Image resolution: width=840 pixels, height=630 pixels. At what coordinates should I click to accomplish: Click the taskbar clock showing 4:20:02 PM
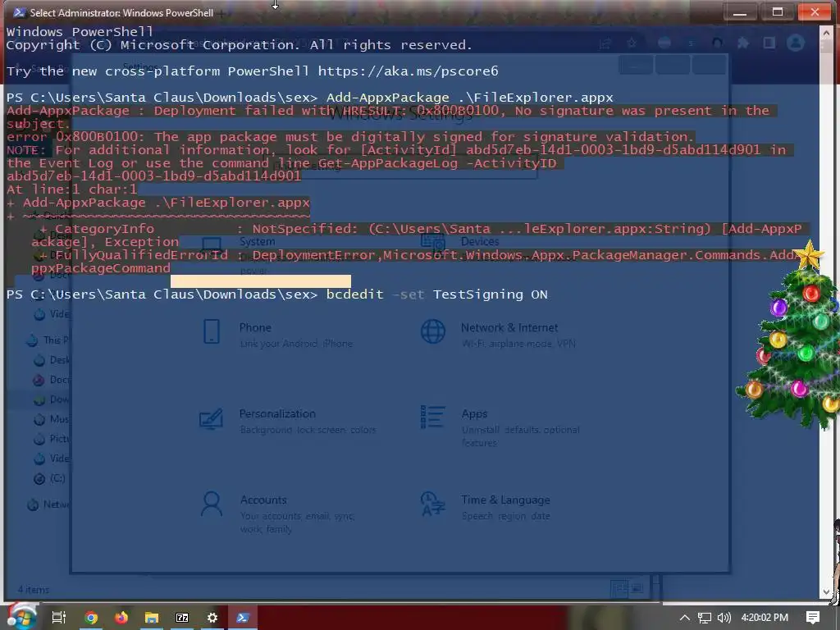765,618
